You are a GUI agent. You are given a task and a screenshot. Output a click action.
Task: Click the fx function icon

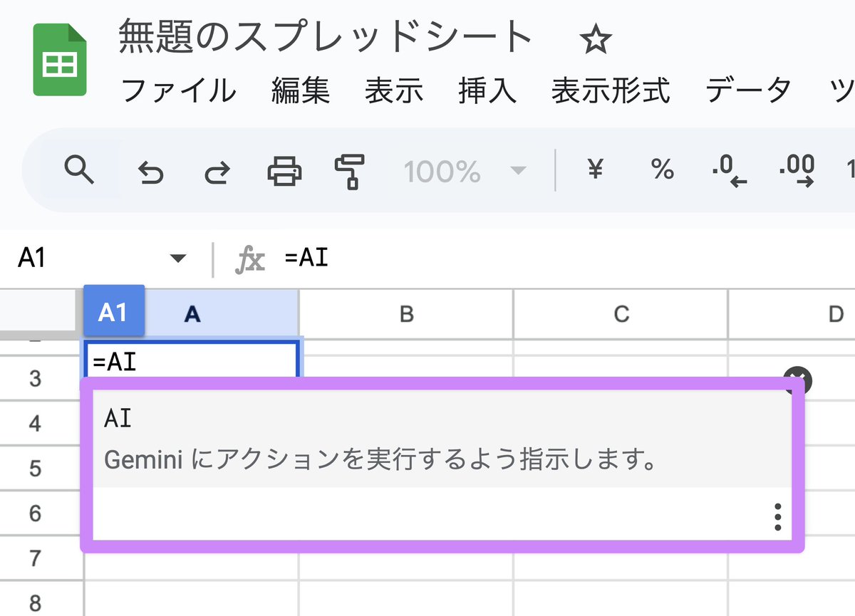coord(250,260)
